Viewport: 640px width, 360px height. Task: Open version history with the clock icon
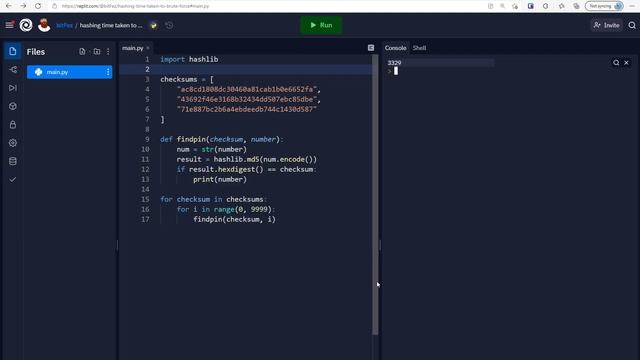click(169, 25)
